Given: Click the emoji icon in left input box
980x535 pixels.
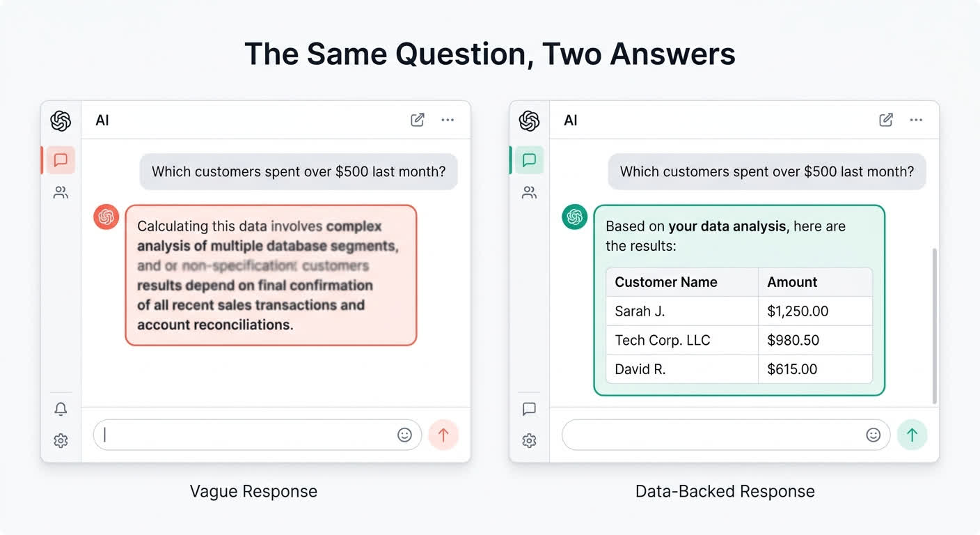Looking at the screenshot, I should 404,435.
